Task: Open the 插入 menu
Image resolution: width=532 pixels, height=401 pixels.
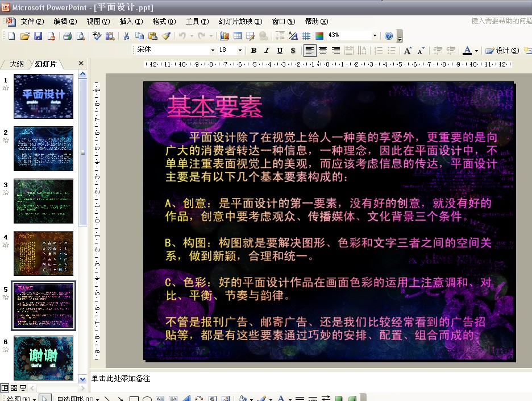Action: tap(131, 22)
